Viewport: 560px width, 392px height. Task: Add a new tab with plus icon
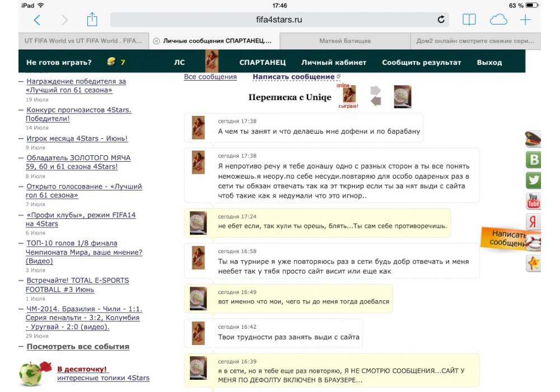pyautogui.click(x=525, y=20)
